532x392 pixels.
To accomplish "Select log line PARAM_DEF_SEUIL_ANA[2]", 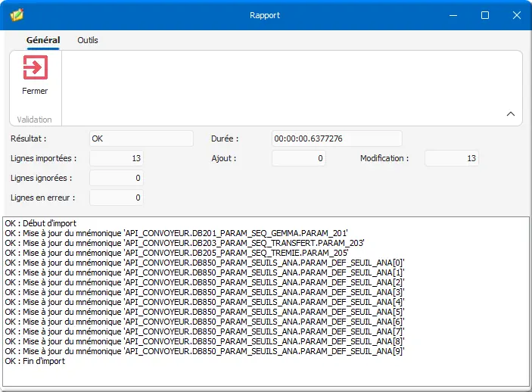I will click(204, 282).
